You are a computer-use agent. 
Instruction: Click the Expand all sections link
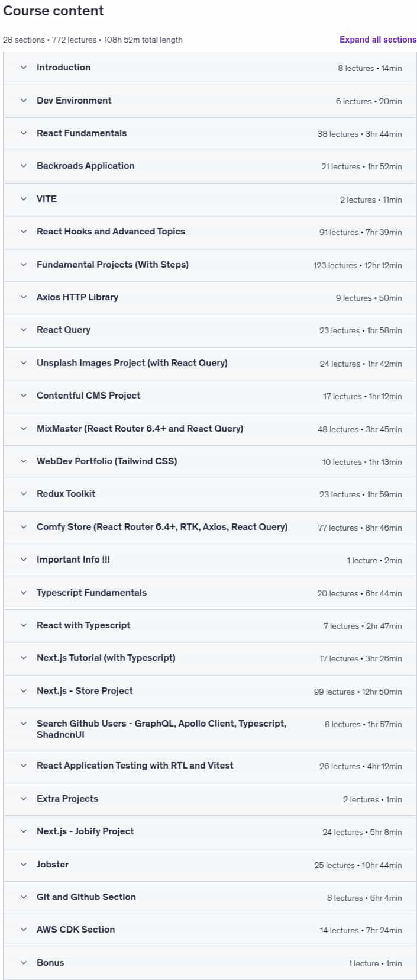[378, 40]
